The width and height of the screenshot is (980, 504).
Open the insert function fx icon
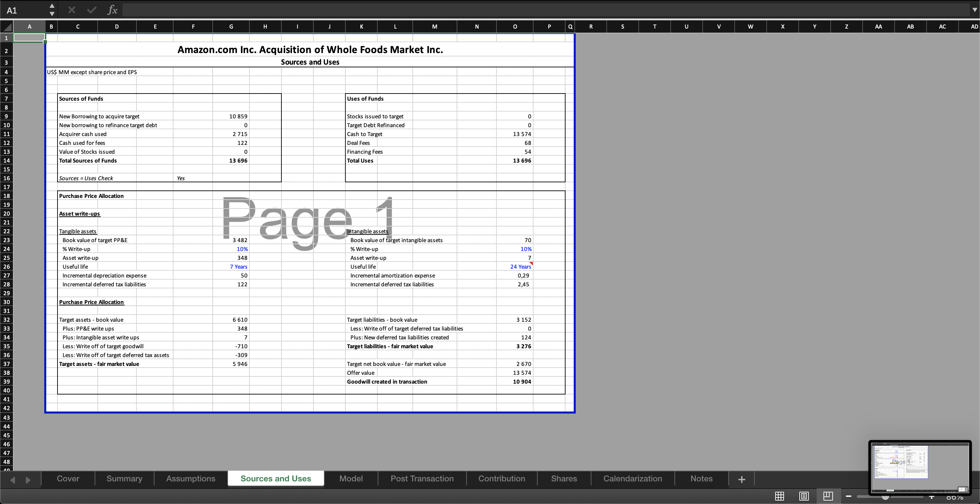point(112,10)
